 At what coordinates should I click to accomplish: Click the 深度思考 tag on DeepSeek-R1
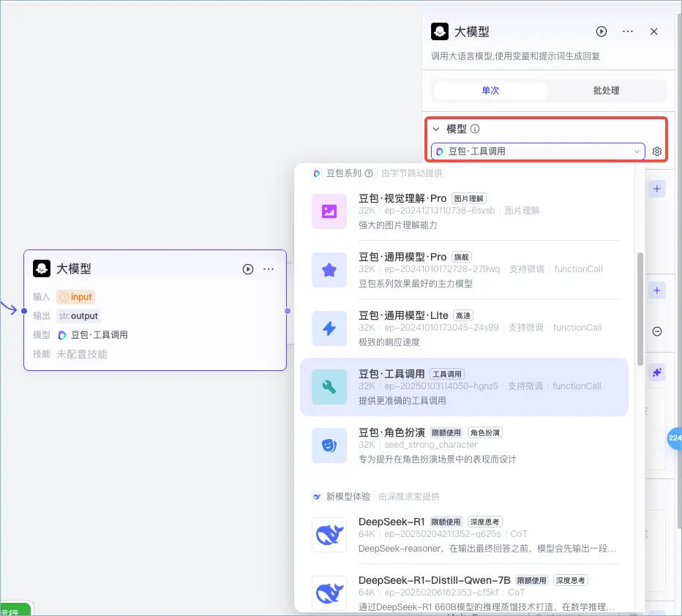[484, 522]
